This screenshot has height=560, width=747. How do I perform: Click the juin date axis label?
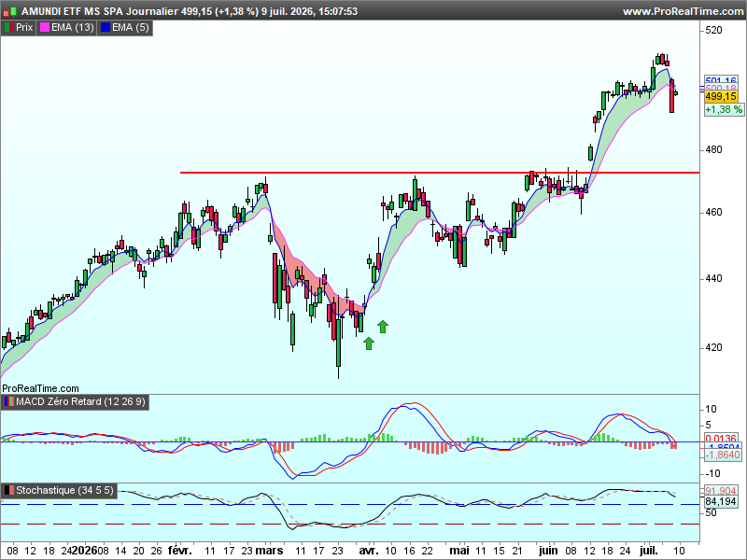pos(548,551)
